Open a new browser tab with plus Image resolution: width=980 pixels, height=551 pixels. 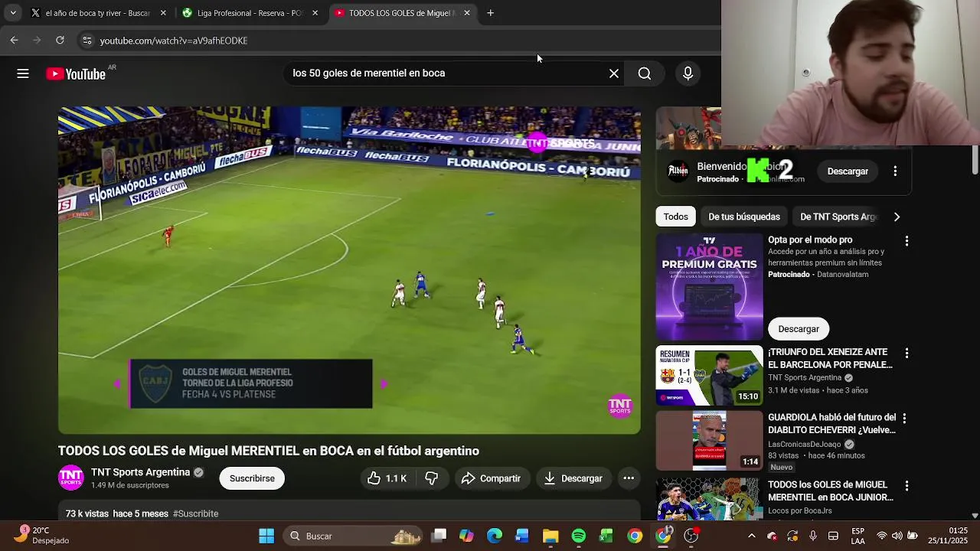click(491, 13)
